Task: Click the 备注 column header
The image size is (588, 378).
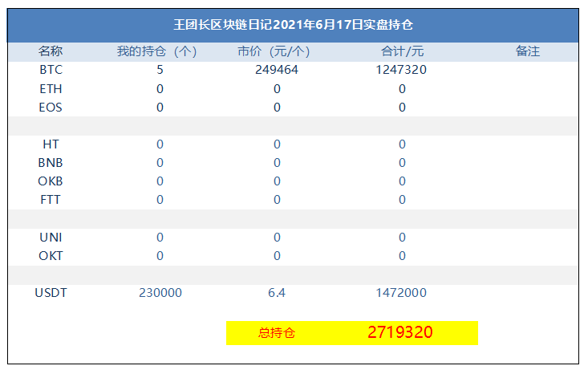Action: 528,51
